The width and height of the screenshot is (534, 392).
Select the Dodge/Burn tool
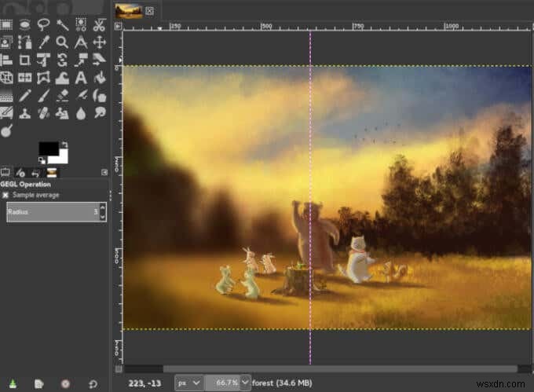[6, 130]
